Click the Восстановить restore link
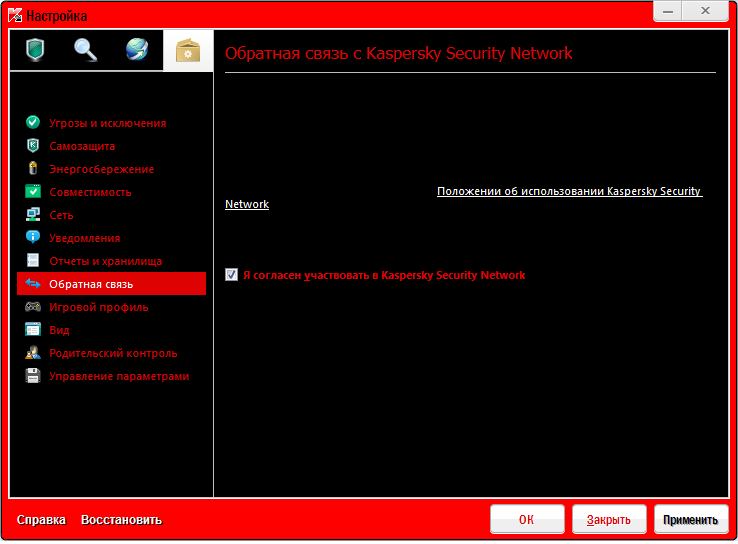This screenshot has height=544, width=738. (x=121, y=520)
